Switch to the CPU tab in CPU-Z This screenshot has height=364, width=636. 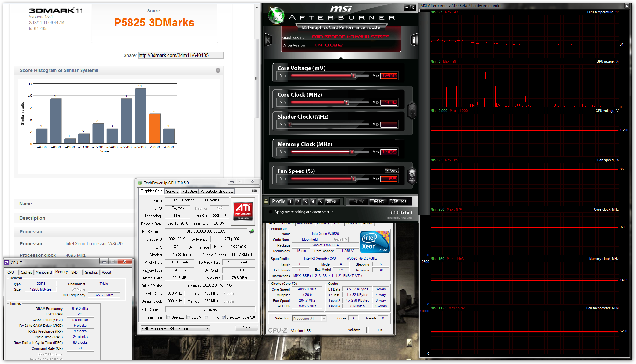point(11,272)
